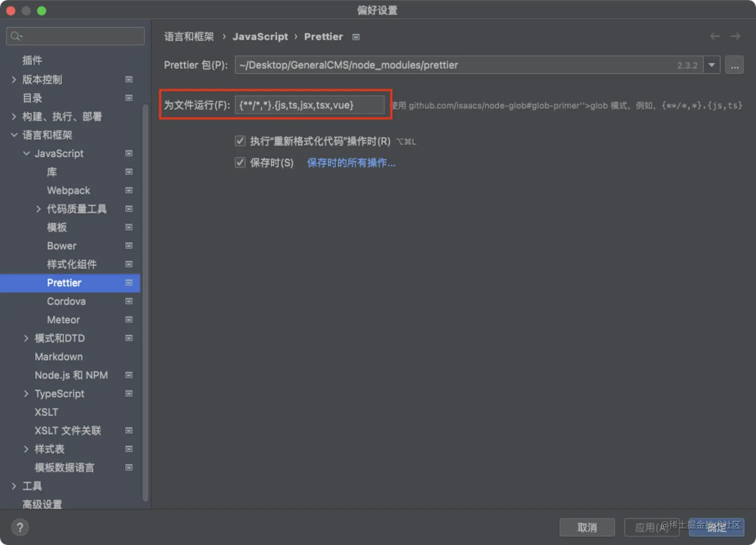This screenshot has height=545, width=756.
Task: Click the help question mark icon
Action: (x=19, y=527)
